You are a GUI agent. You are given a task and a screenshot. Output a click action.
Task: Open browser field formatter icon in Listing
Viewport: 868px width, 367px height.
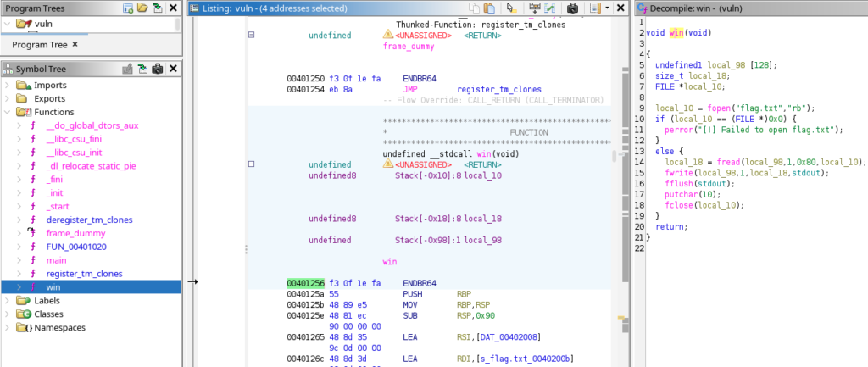click(x=535, y=8)
